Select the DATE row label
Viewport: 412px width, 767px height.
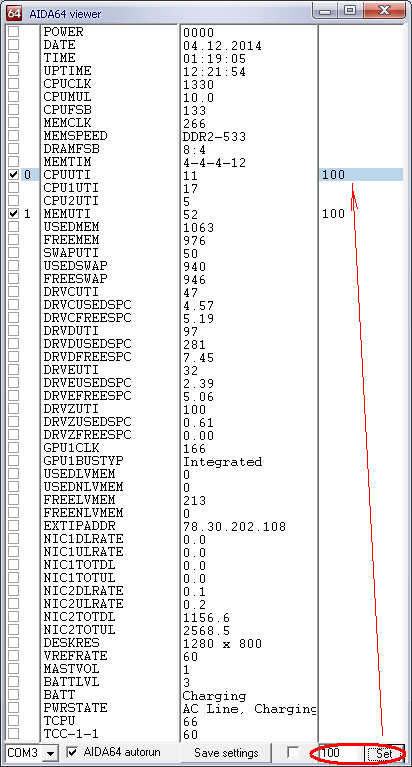point(59,45)
